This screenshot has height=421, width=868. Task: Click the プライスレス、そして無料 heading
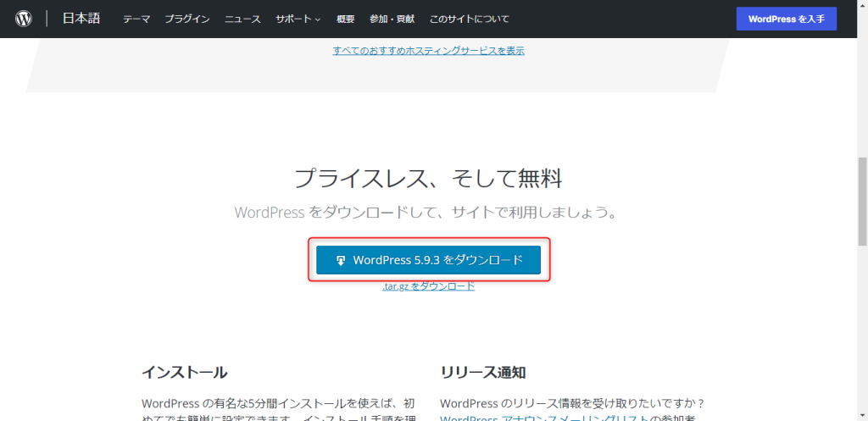coord(428,180)
